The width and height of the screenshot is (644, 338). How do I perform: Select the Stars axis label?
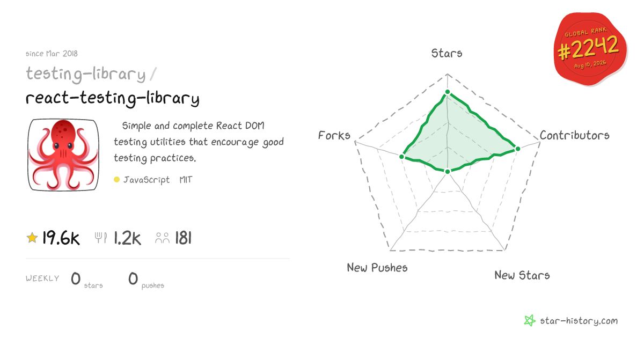(447, 53)
